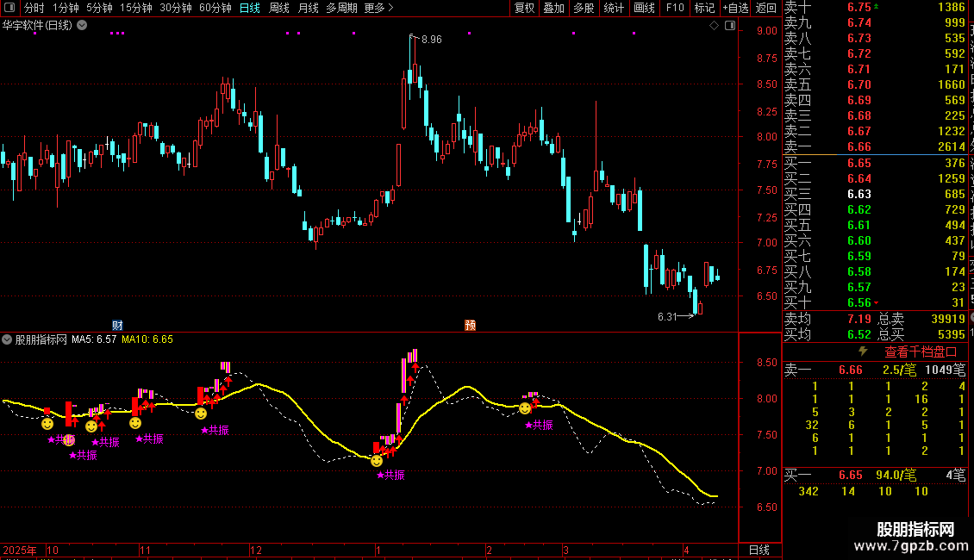Toggle 叠加 overlay mode
The width and height of the screenshot is (974, 560).
pos(553,8)
